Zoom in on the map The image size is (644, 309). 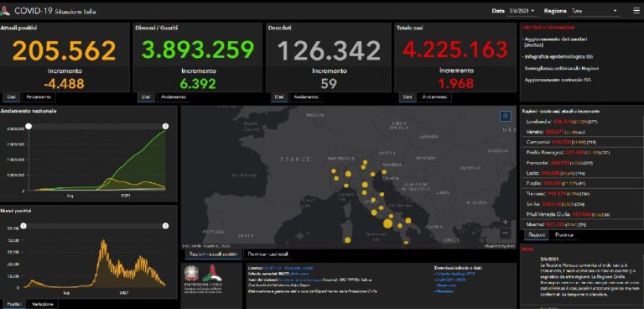505,223
